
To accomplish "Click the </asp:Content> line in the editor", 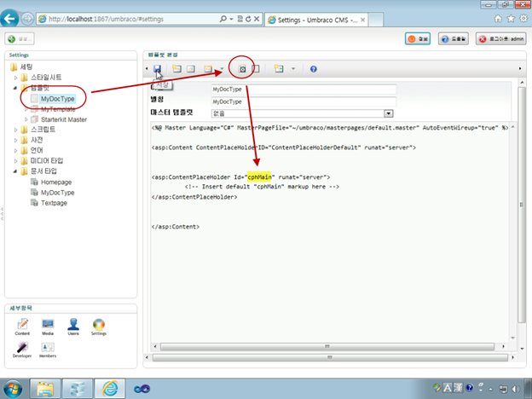I will point(176,227).
